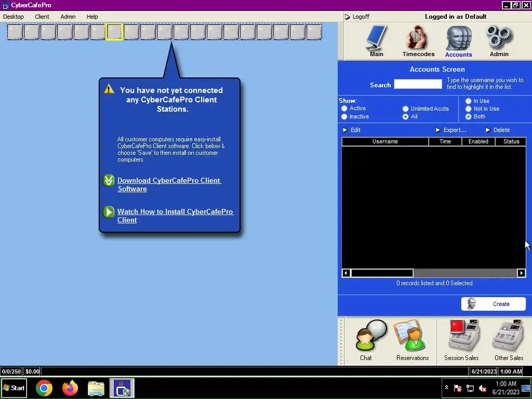This screenshot has width=532, height=399.
Task: Open the Help menu
Action: 92,17
